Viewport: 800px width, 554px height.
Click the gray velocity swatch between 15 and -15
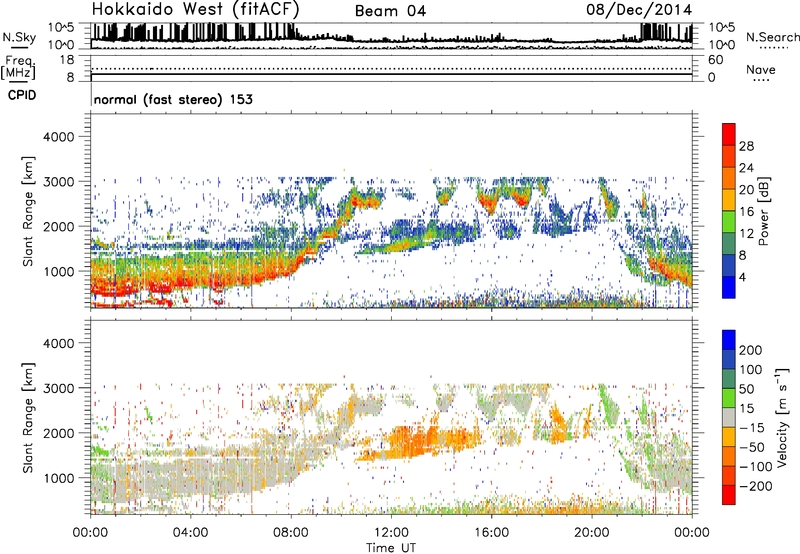729,418
